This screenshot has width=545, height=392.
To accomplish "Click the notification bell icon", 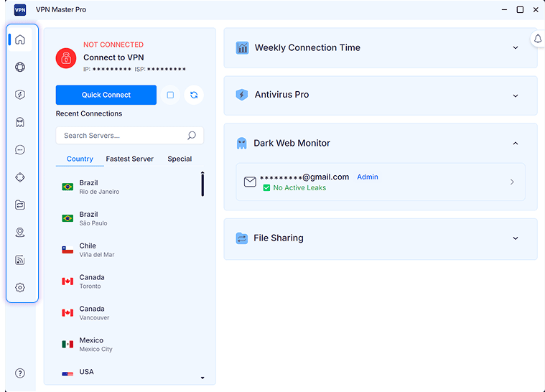I will coord(538,39).
